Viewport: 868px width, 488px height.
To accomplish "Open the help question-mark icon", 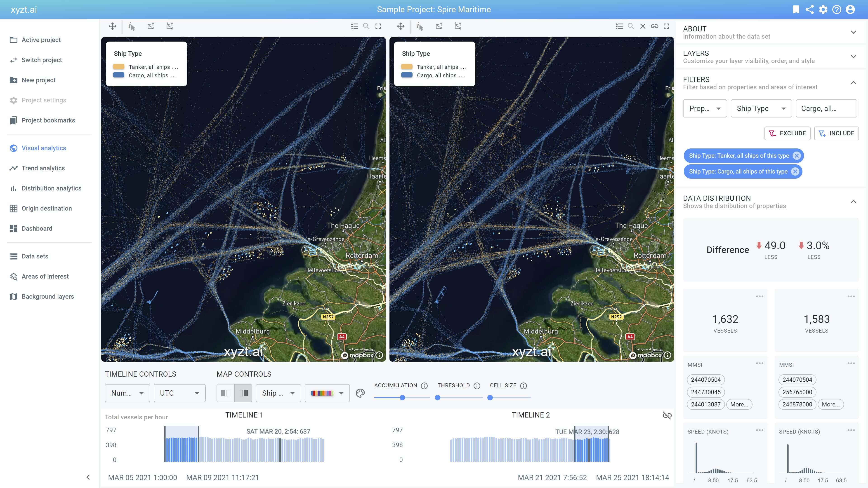I will 837,9.
